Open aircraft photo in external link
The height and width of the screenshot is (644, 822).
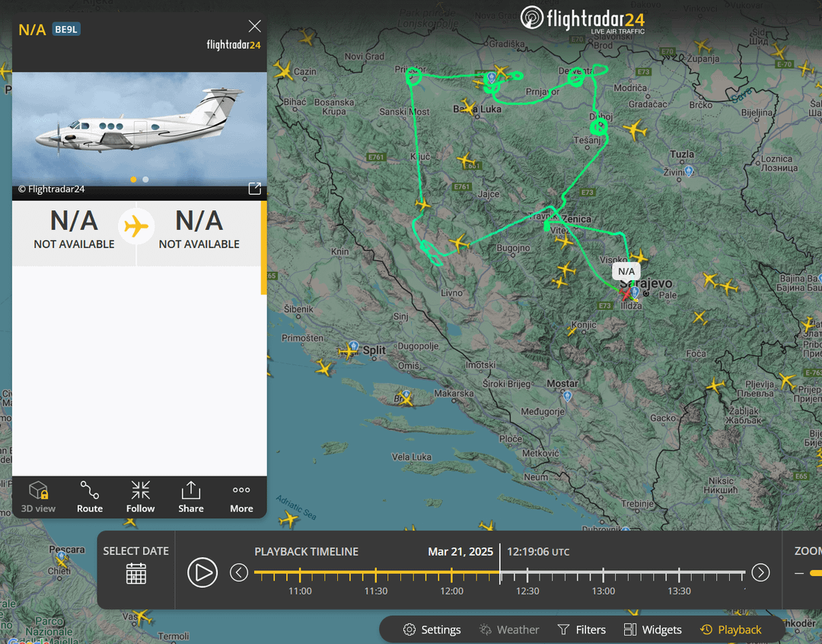255,189
